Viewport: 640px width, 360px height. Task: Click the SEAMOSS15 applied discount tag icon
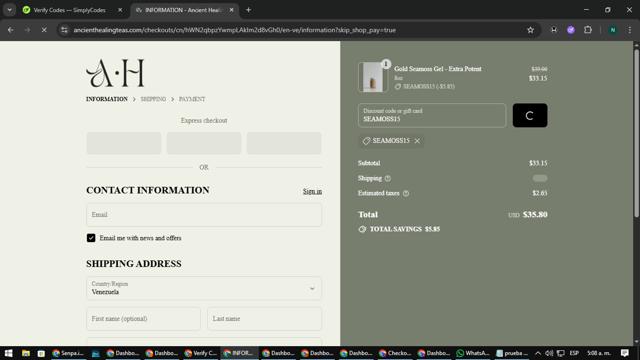(x=366, y=141)
